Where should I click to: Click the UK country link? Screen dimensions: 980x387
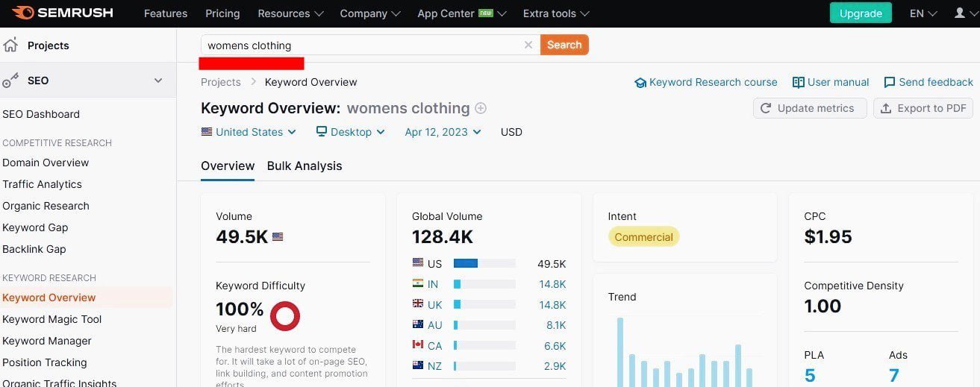coord(435,304)
